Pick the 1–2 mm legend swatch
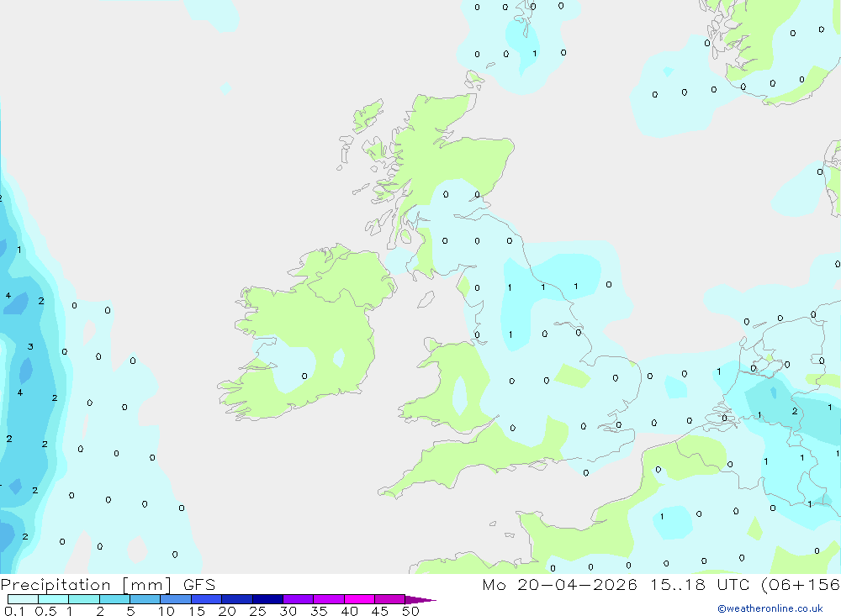 click(x=83, y=599)
